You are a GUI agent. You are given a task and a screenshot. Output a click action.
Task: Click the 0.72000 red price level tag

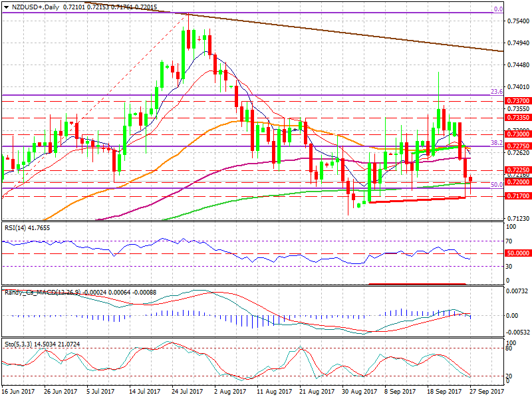(517, 182)
